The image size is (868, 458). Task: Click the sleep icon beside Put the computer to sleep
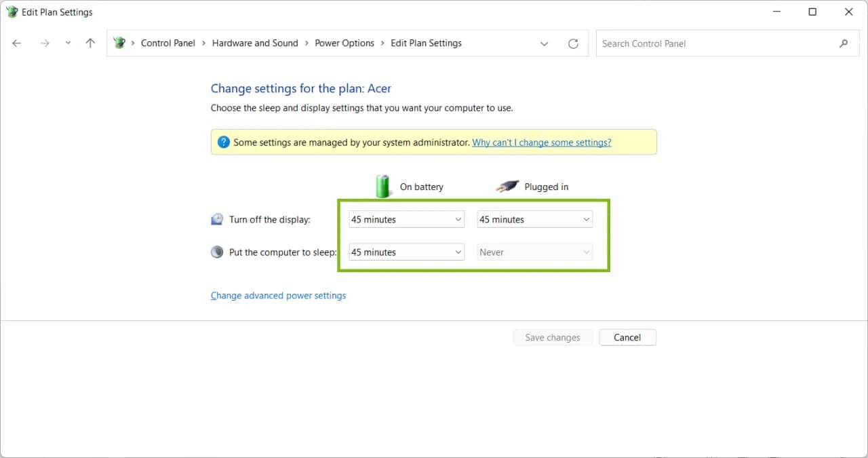(x=217, y=251)
